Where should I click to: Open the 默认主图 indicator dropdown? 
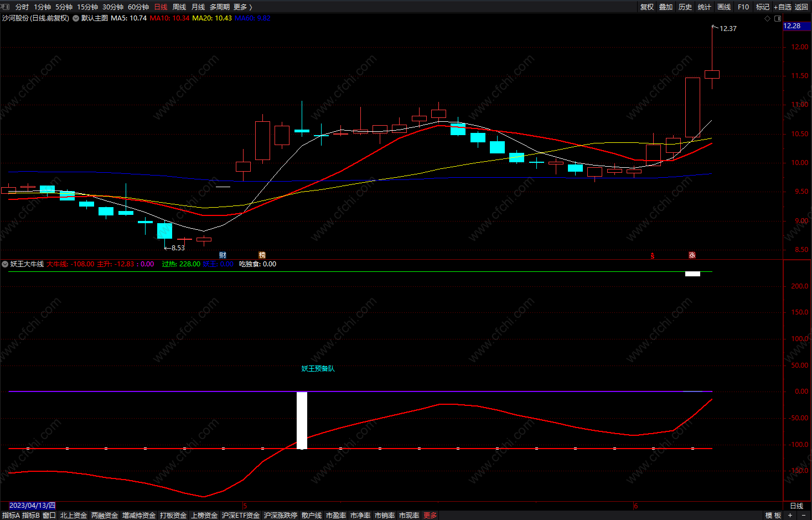(76, 18)
